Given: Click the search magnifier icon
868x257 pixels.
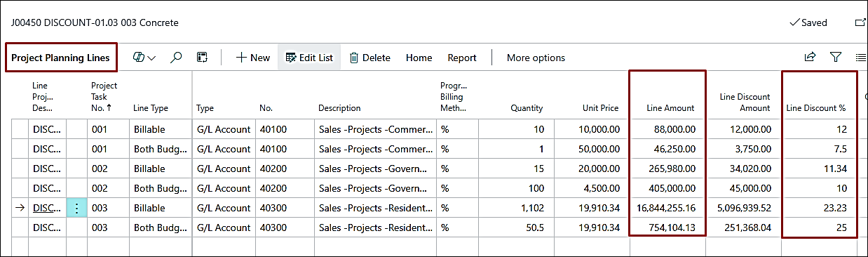Looking at the screenshot, I should click(177, 58).
